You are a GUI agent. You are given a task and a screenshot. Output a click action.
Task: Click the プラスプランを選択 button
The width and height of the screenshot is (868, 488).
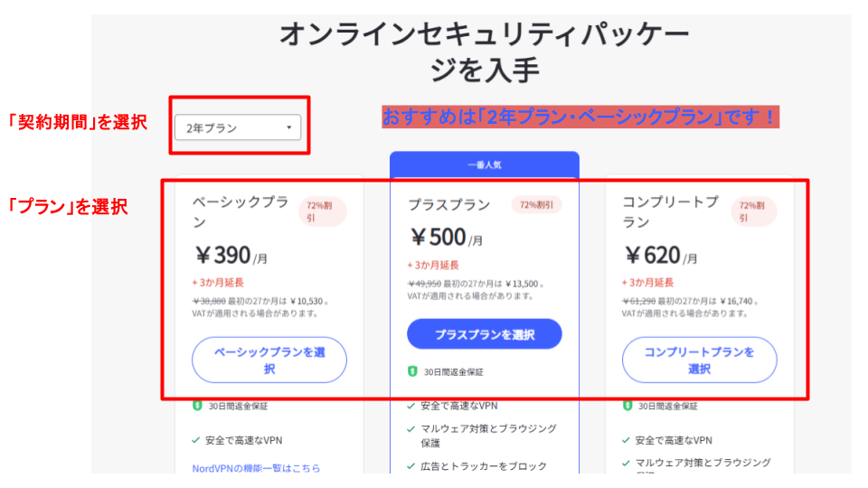tap(485, 334)
